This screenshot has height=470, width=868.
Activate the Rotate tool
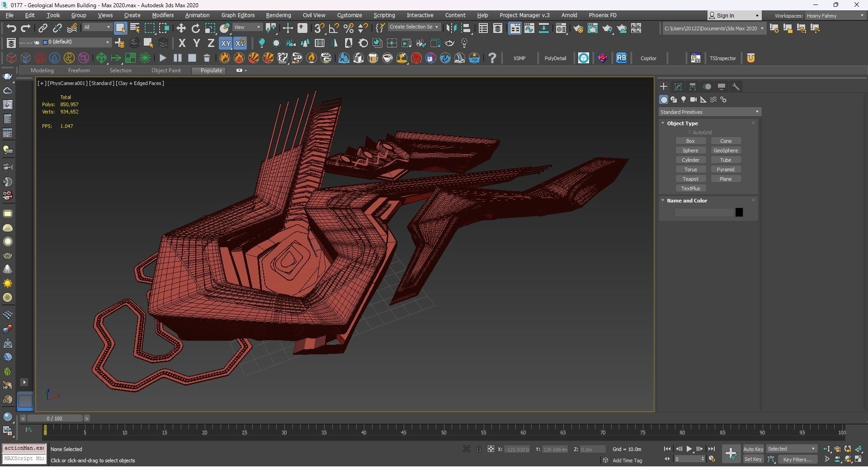(195, 28)
